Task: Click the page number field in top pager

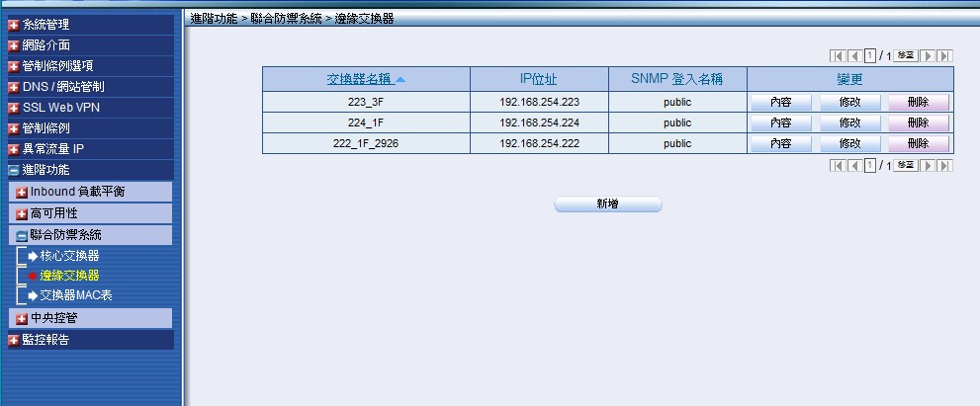Action: point(870,56)
